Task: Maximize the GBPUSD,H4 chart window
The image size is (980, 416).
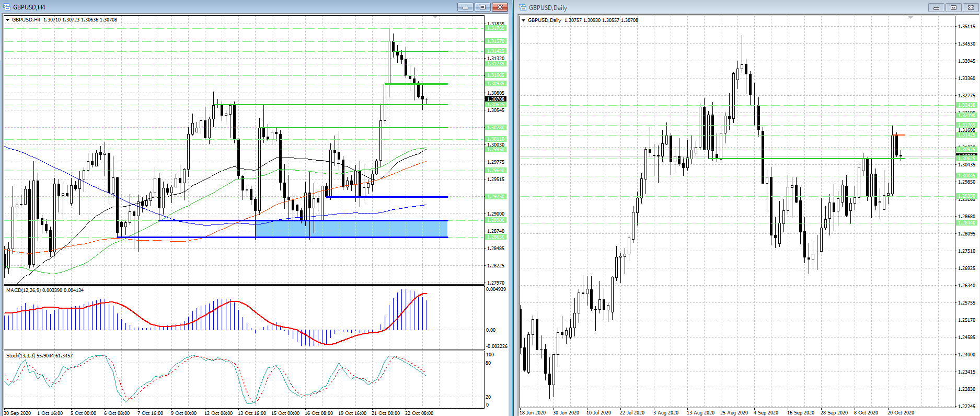Action: pyautogui.click(x=482, y=7)
